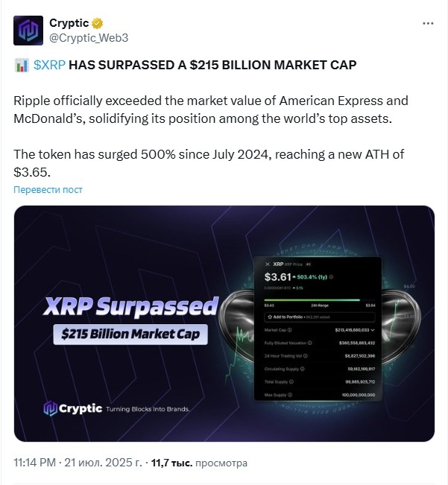Click the 24h Range price bar
Image resolution: width=448 pixels, height=485 pixels.
click(320, 300)
